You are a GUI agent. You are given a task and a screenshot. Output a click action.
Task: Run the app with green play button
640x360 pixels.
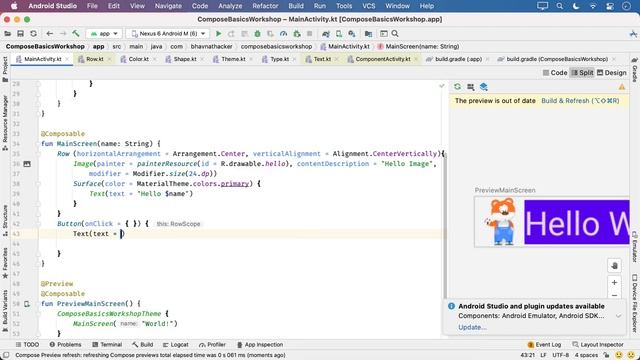click(218, 34)
